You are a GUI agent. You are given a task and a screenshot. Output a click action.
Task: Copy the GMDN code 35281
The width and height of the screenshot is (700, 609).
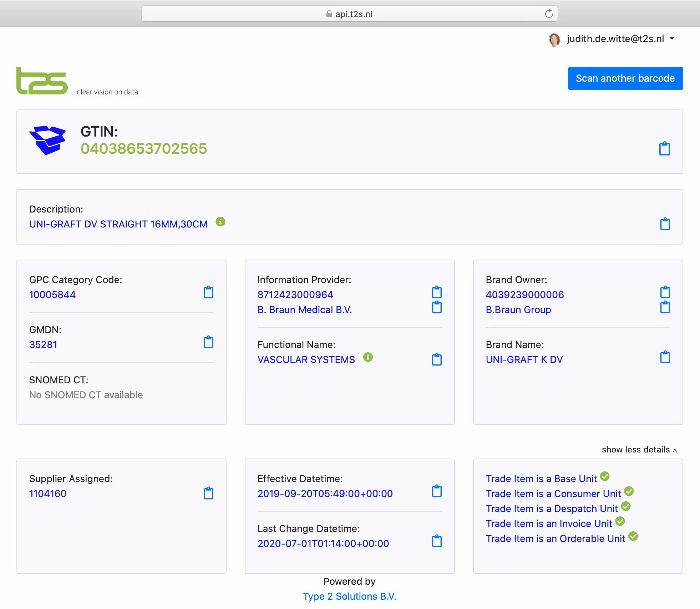(x=208, y=342)
